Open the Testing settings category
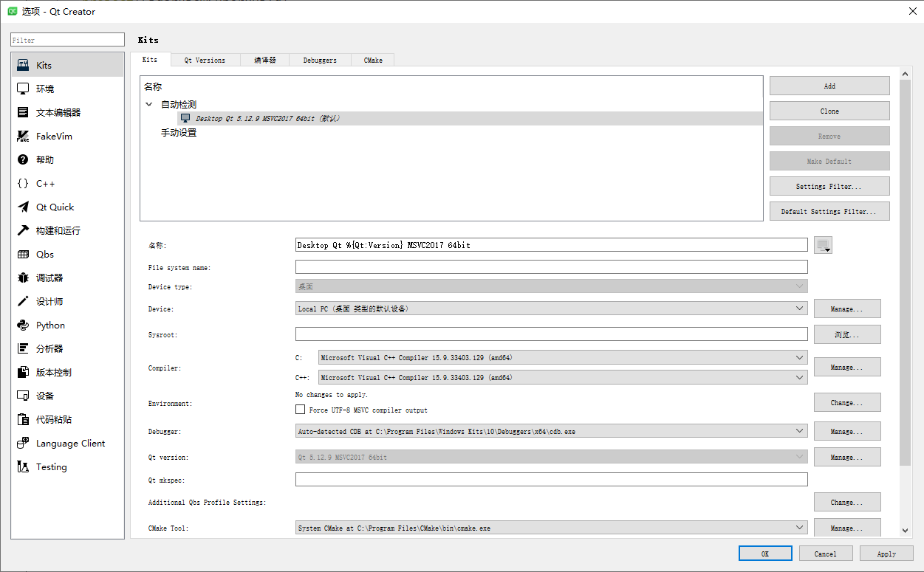924x572 pixels. pyautogui.click(x=67, y=466)
